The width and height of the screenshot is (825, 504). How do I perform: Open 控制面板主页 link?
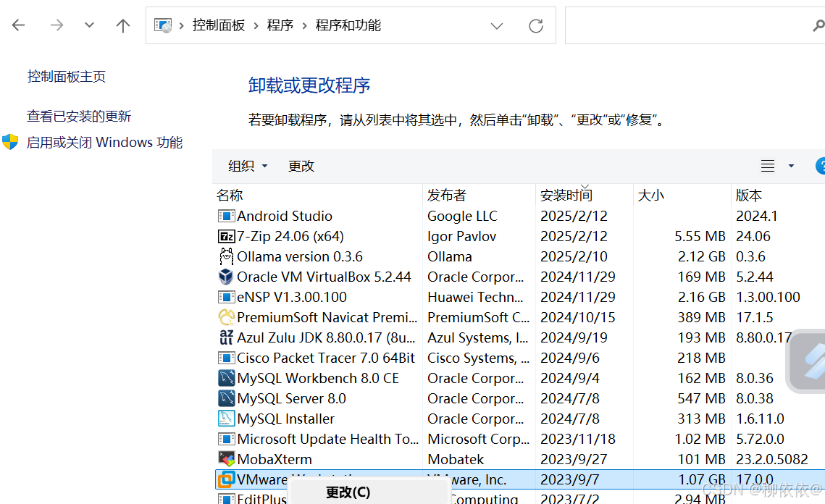pyautogui.click(x=67, y=77)
